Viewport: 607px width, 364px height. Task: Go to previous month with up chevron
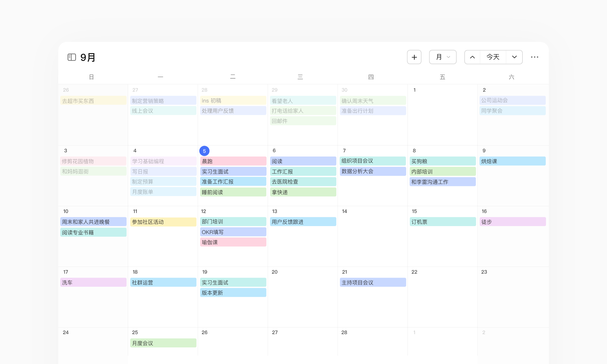[x=472, y=57]
